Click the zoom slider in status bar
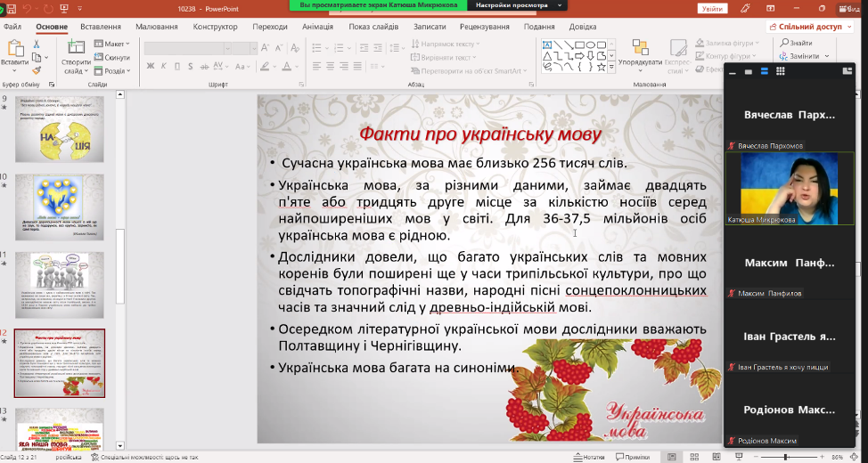Screen dimensions: 868x463 coord(784,457)
